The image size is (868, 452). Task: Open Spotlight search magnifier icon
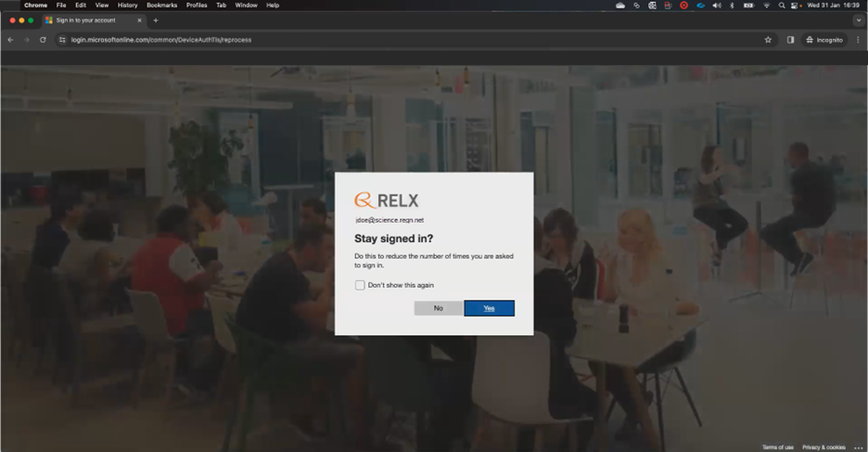[x=782, y=5]
